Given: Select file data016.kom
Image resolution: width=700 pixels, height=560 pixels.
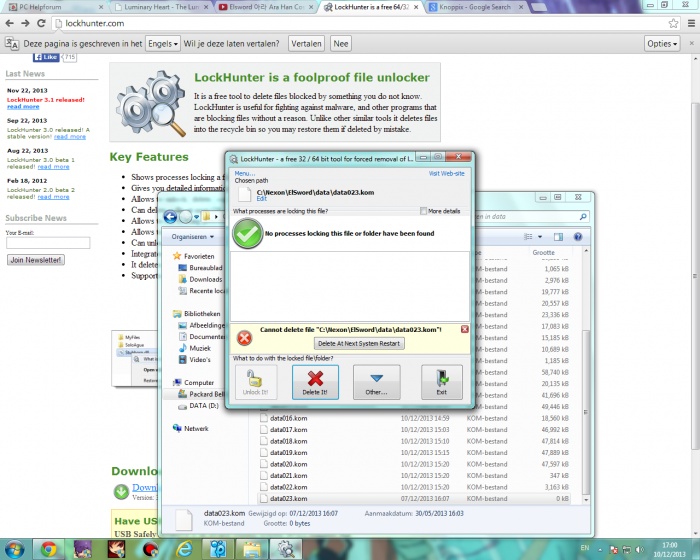Looking at the screenshot, I should pos(288,418).
